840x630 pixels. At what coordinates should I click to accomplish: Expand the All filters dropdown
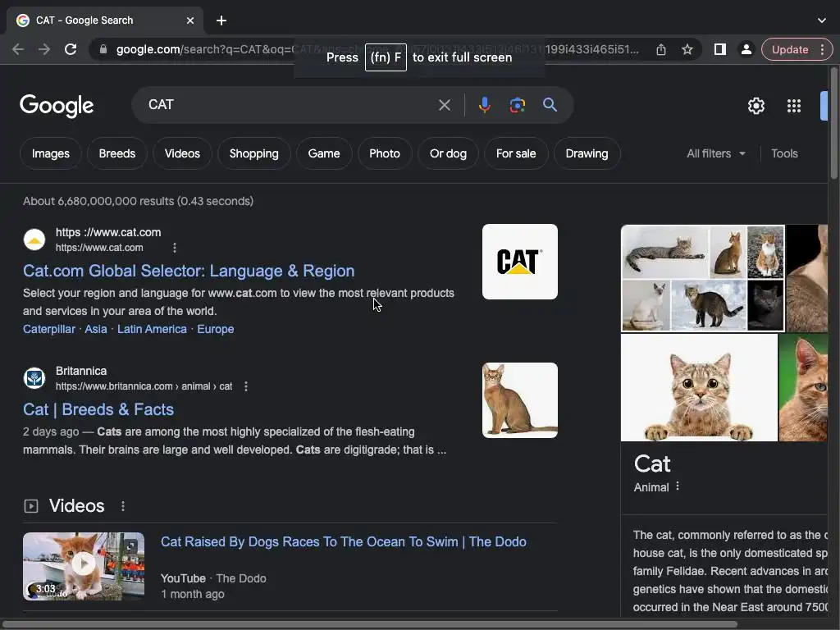(715, 153)
